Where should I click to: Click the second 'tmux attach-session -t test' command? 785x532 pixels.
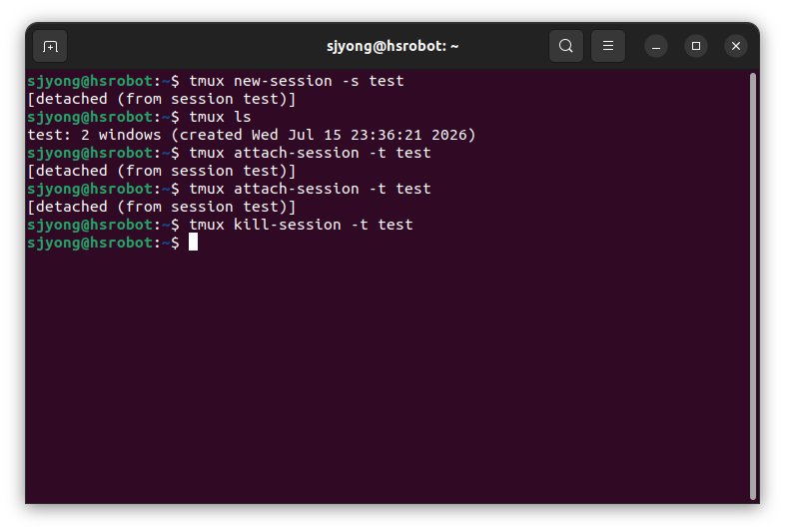[310, 189]
